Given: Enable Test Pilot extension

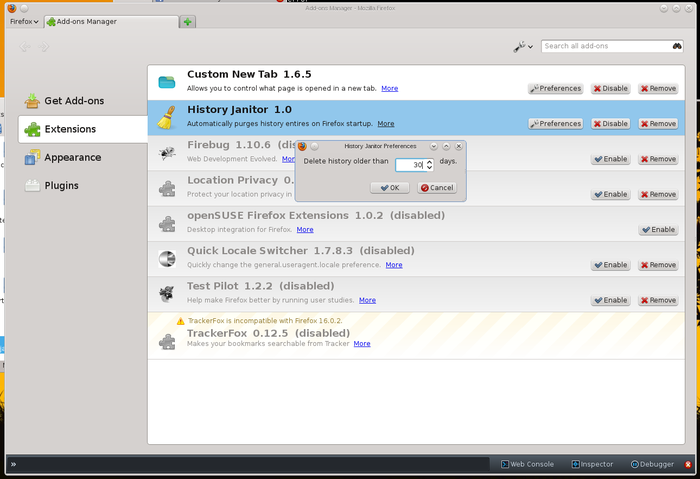Looking at the screenshot, I should (610, 300).
